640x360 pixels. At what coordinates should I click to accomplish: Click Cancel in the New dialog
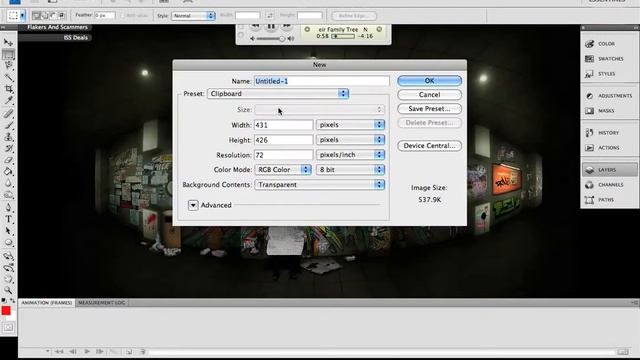429,94
